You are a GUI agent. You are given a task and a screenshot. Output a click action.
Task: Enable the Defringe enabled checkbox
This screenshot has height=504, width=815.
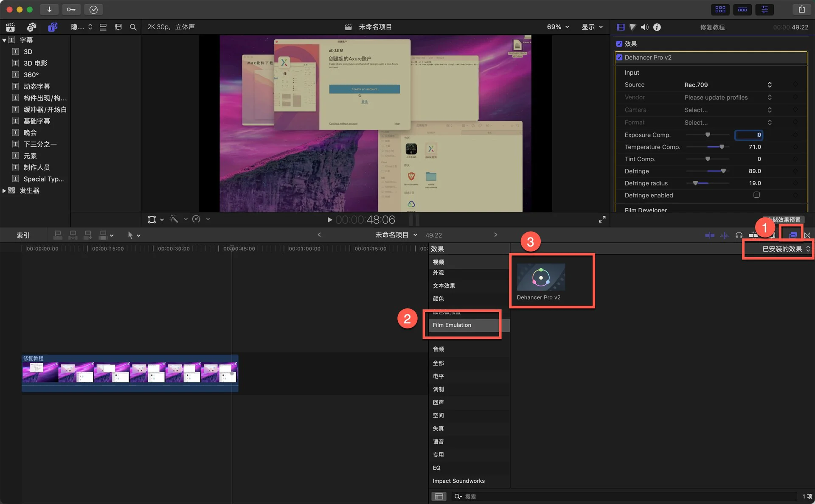[756, 195]
